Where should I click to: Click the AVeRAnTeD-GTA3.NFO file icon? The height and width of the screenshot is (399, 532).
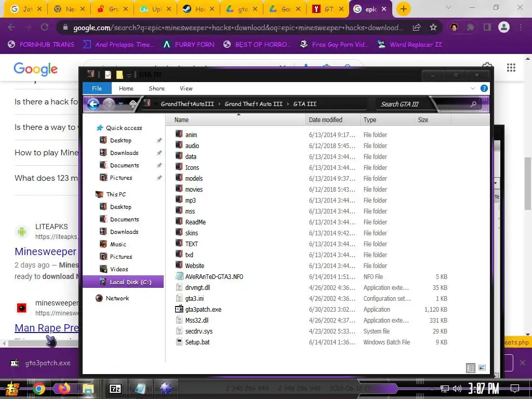tap(179, 276)
